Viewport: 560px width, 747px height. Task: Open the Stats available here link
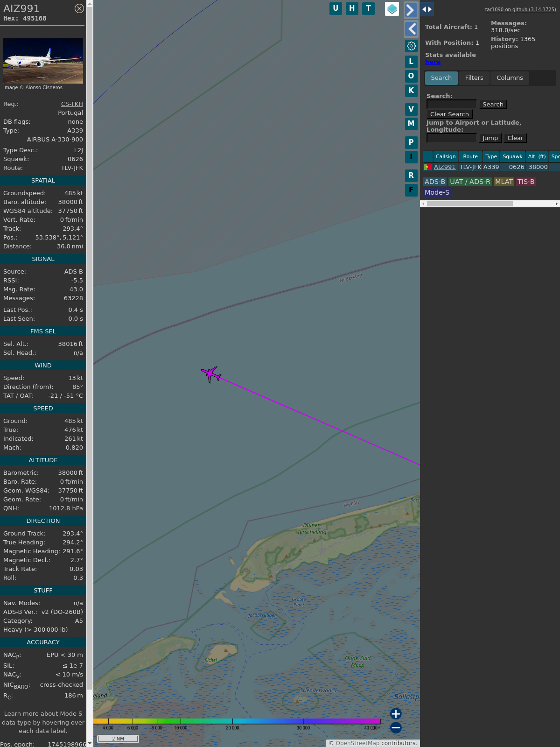pyautogui.click(x=433, y=62)
